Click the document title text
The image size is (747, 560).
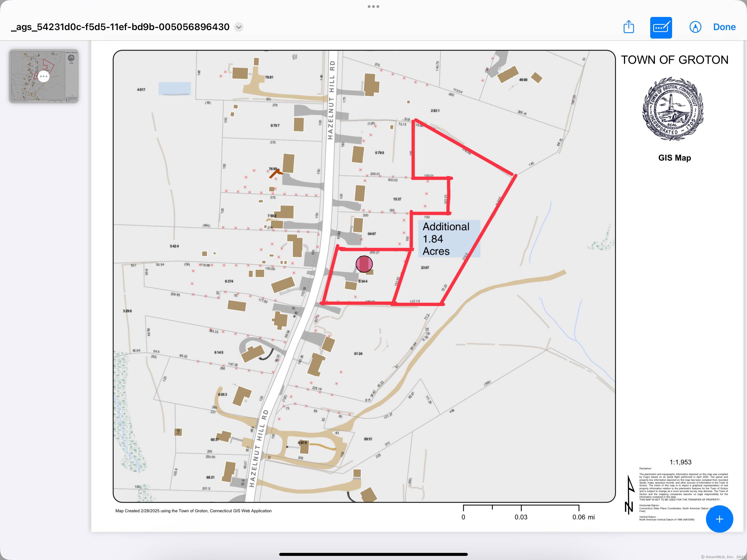(120, 27)
